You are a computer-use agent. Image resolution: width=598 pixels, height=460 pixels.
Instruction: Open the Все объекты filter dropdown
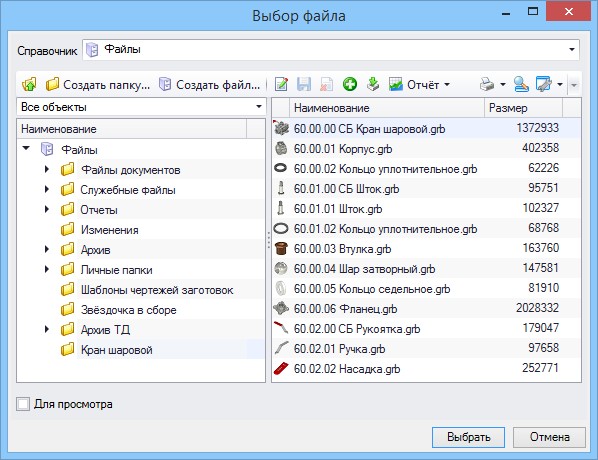tap(259, 107)
